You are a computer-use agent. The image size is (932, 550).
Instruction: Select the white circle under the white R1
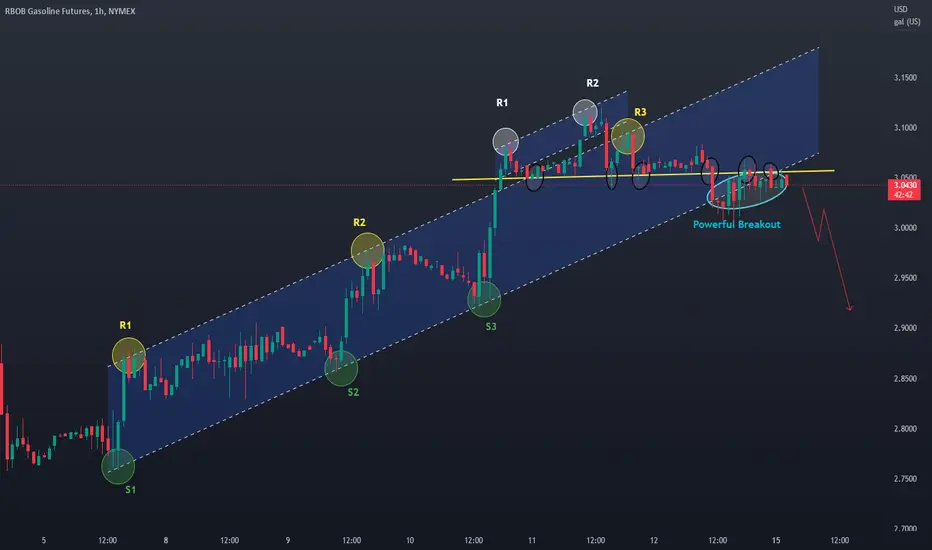pos(506,141)
